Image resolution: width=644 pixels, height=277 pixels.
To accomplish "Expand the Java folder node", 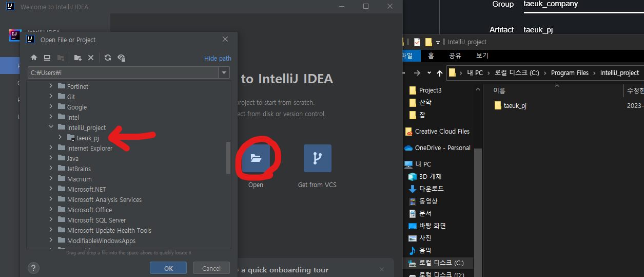I will [51, 158].
